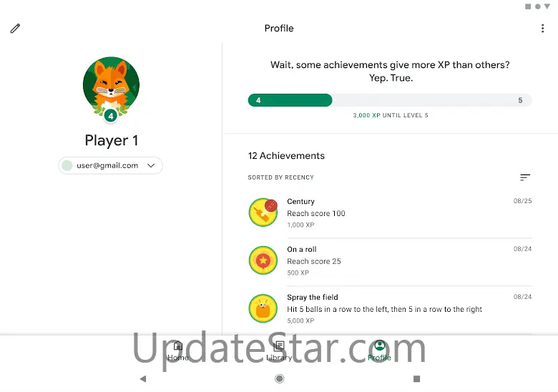
Task: Open the Century achievement entry
Action: pos(390,212)
